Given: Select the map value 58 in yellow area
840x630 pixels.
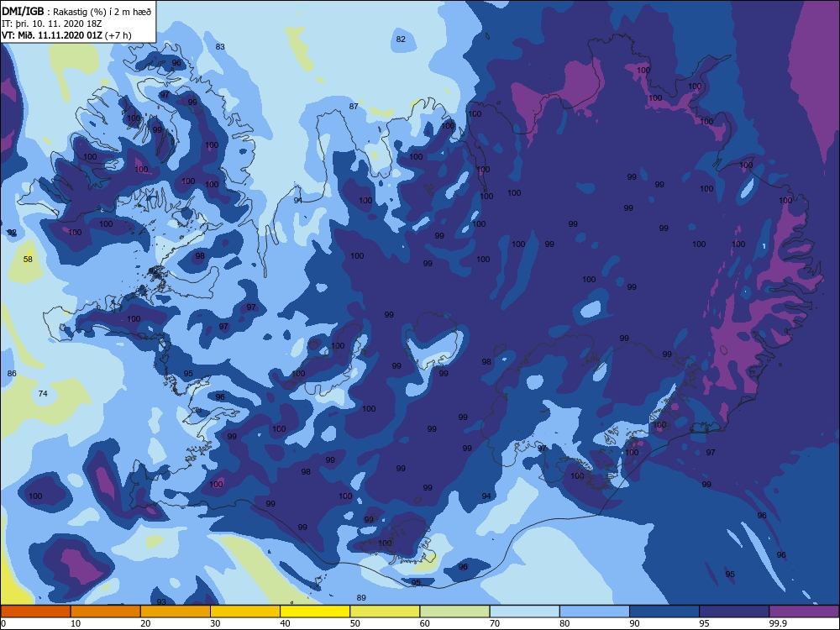Looking at the screenshot, I should tap(28, 260).
